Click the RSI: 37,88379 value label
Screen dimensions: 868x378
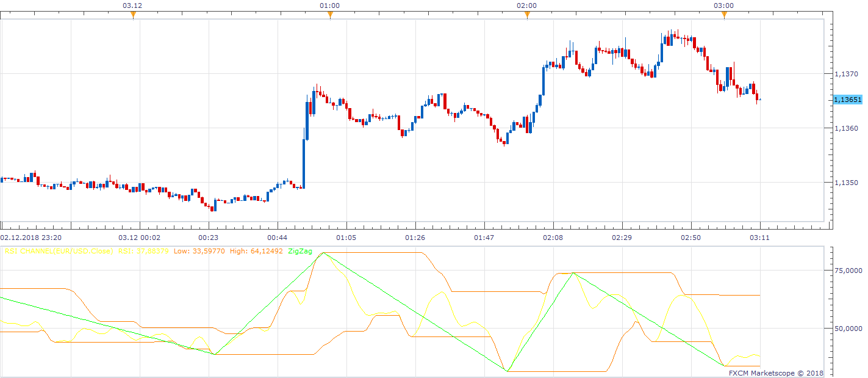[143, 251]
